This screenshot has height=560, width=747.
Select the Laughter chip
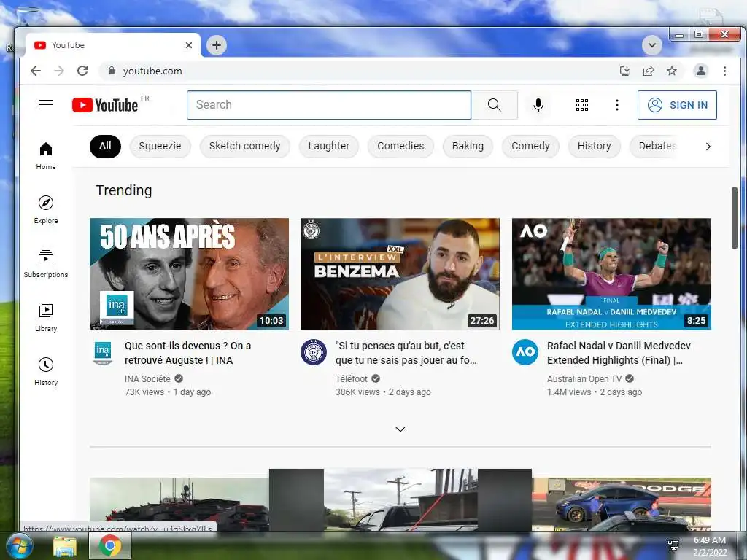[x=329, y=146]
